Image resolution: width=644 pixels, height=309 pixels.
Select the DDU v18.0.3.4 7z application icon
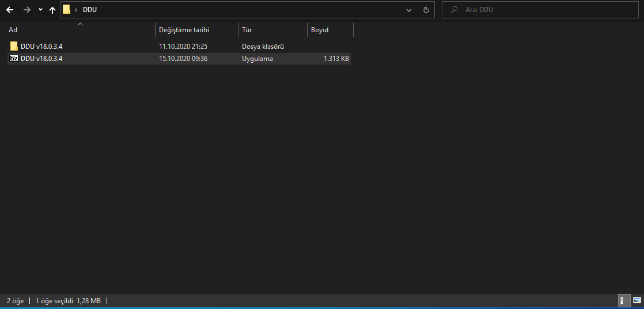(14, 59)
